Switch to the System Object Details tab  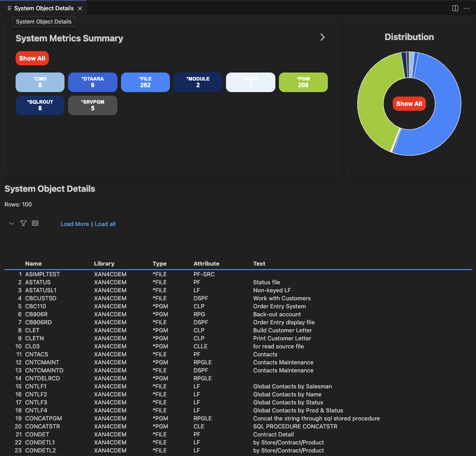click(x=42, y=8)
